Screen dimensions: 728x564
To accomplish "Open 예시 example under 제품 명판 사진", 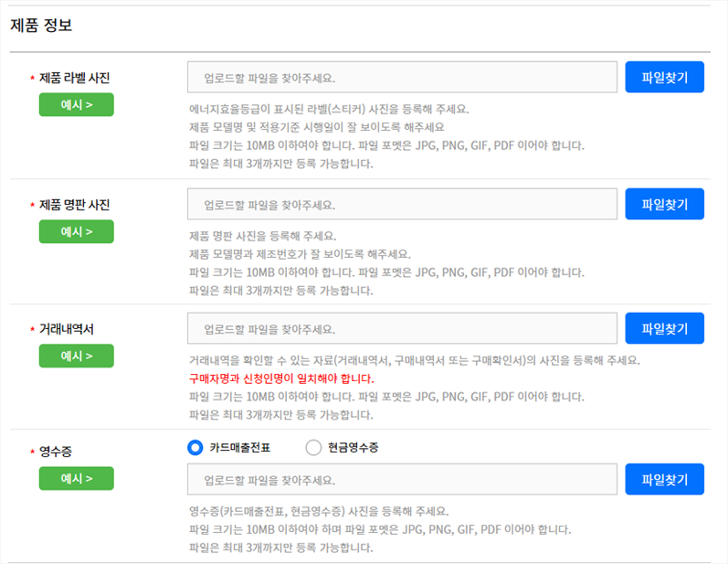I will 77,231.
